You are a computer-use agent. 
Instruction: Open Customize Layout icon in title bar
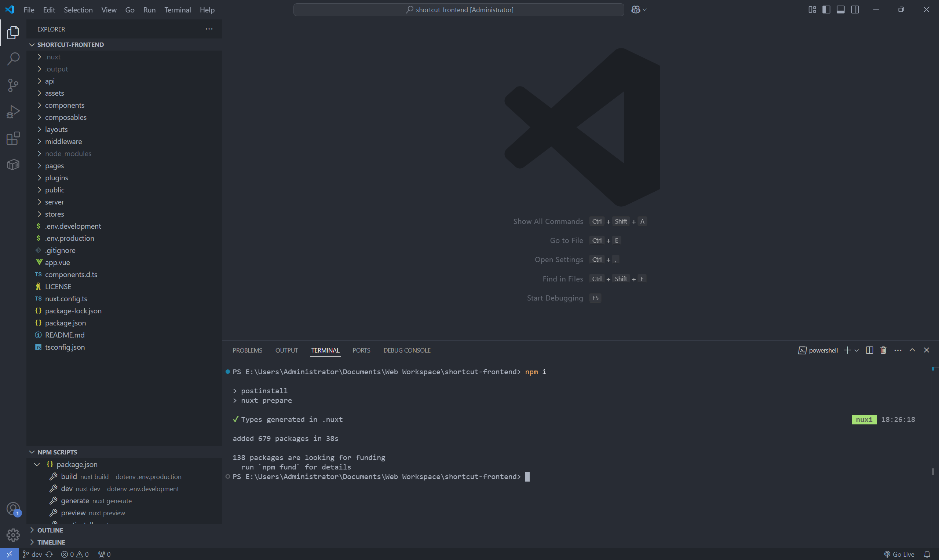pos(812,10)
